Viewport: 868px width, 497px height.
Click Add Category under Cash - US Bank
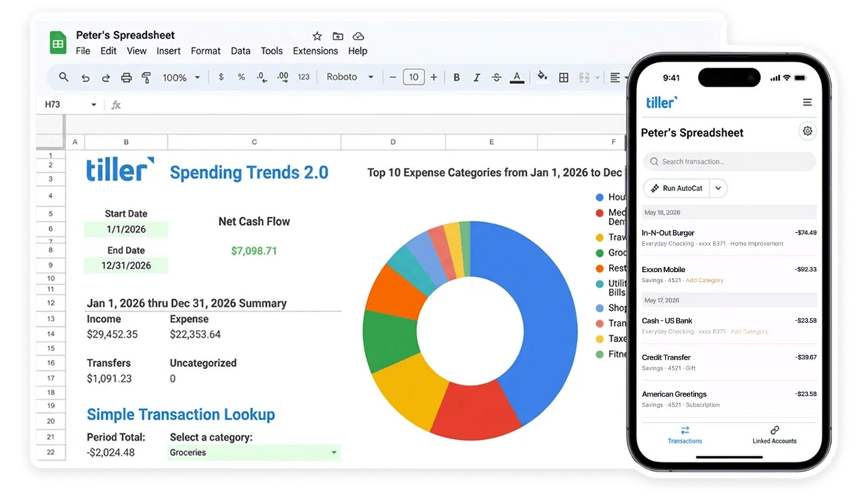pyautogui.click(x=749, y=331)
